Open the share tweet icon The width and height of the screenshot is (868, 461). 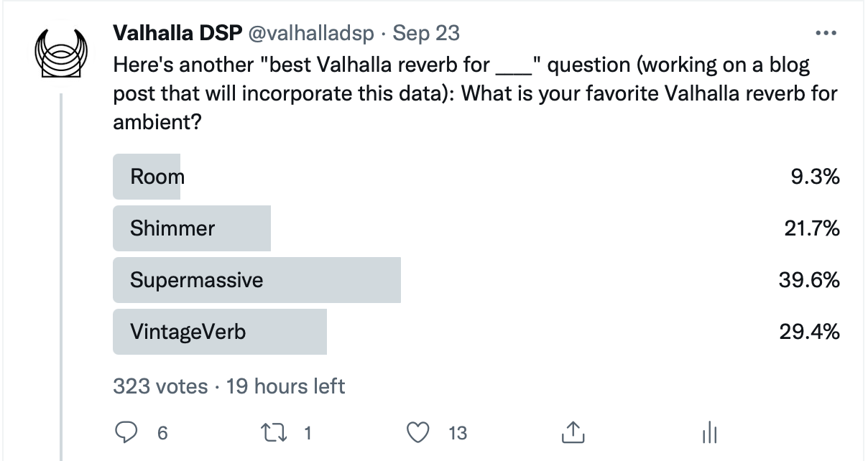click(x=570, y=432)
